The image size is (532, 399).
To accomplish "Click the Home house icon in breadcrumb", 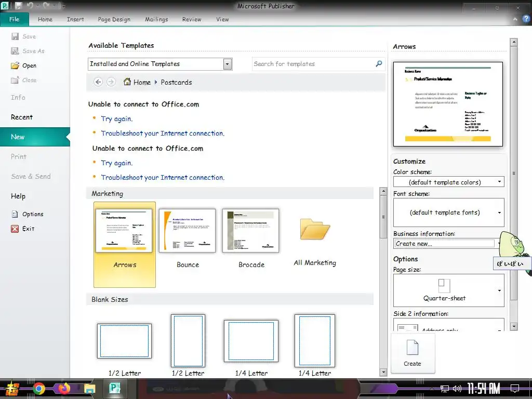I will [127, 82].
